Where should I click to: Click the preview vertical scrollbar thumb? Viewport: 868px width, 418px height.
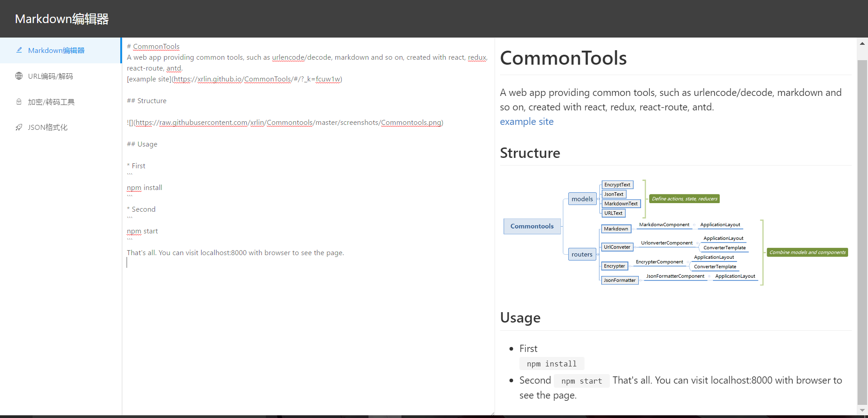click(862, 232)
